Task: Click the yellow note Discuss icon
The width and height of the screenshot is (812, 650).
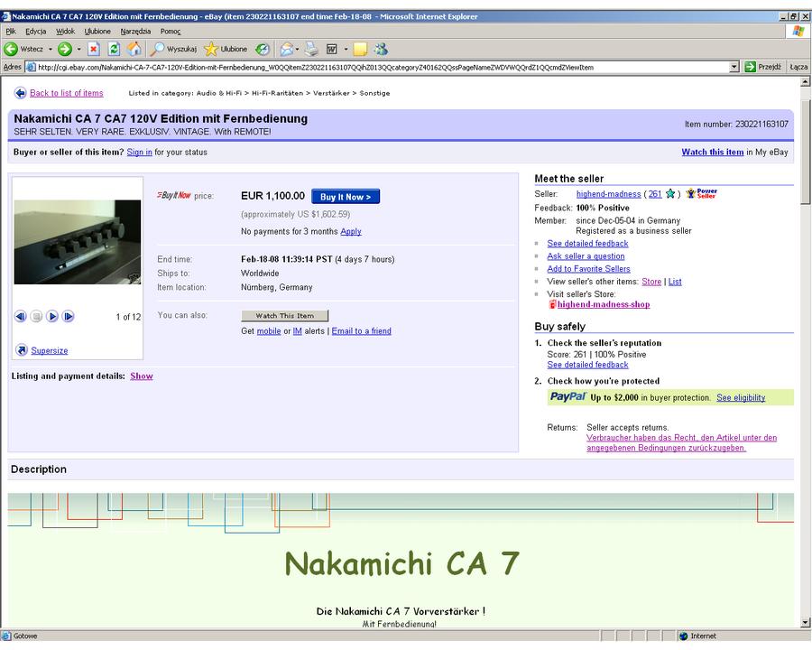Action: click(360, 50)
